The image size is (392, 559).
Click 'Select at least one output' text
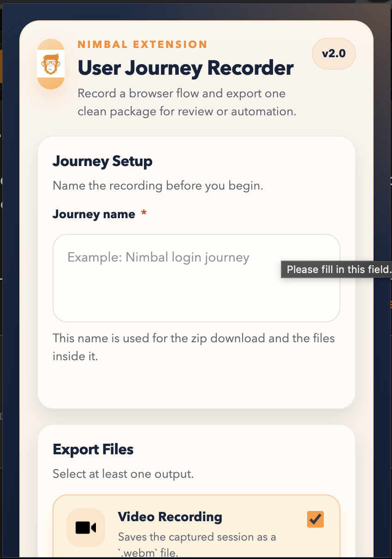123,474
